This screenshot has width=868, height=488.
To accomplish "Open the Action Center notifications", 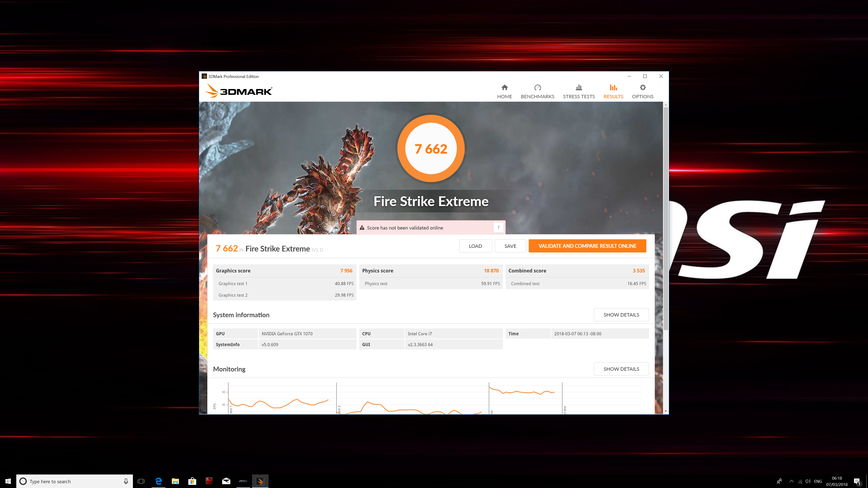I will tap(857, 481).
